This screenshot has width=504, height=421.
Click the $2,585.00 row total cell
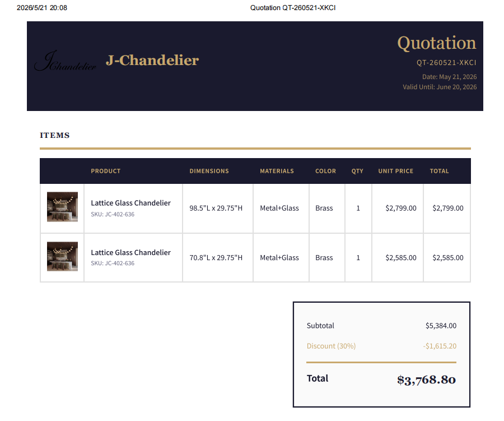coord(448,257)
